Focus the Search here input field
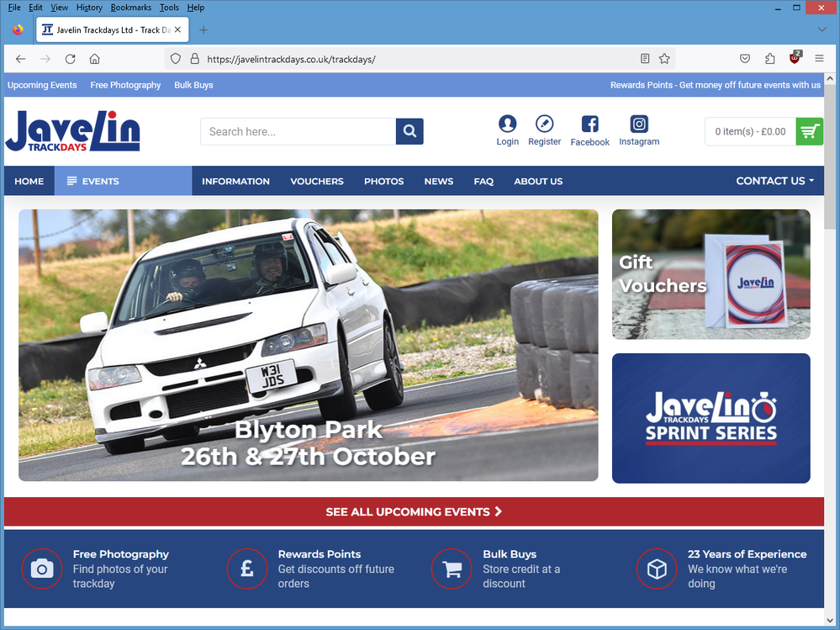This screenshot has width=840, height=630. tap(298, 131)
